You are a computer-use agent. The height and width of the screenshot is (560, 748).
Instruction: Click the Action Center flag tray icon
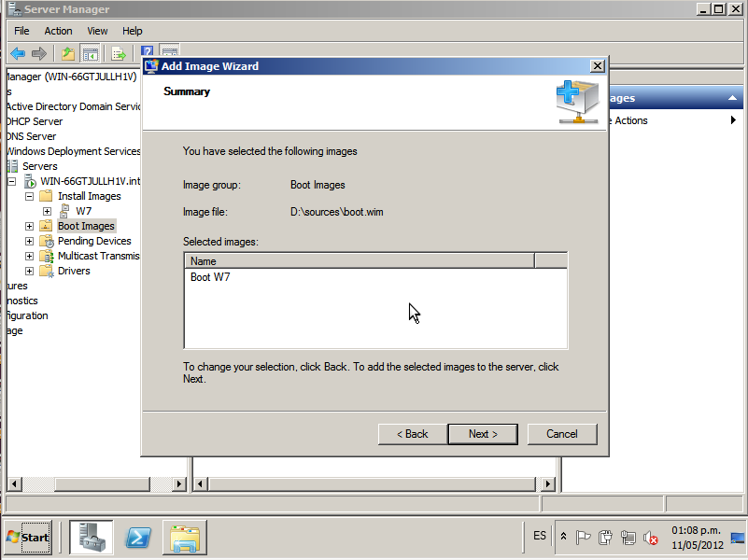pos(583,538)
